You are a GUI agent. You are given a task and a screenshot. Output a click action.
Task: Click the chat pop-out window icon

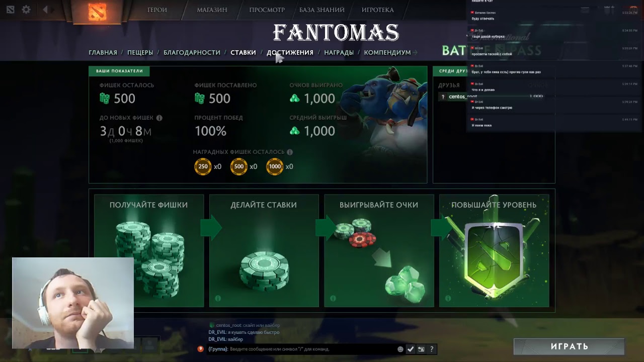point(421,349)
